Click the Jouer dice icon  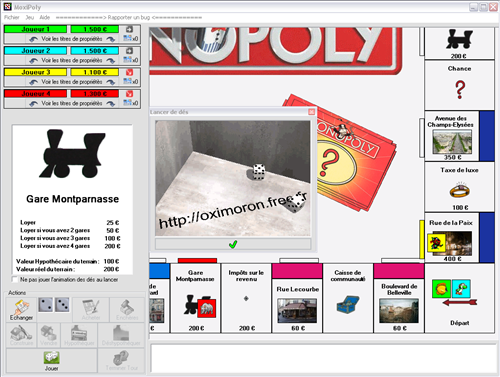52,361
